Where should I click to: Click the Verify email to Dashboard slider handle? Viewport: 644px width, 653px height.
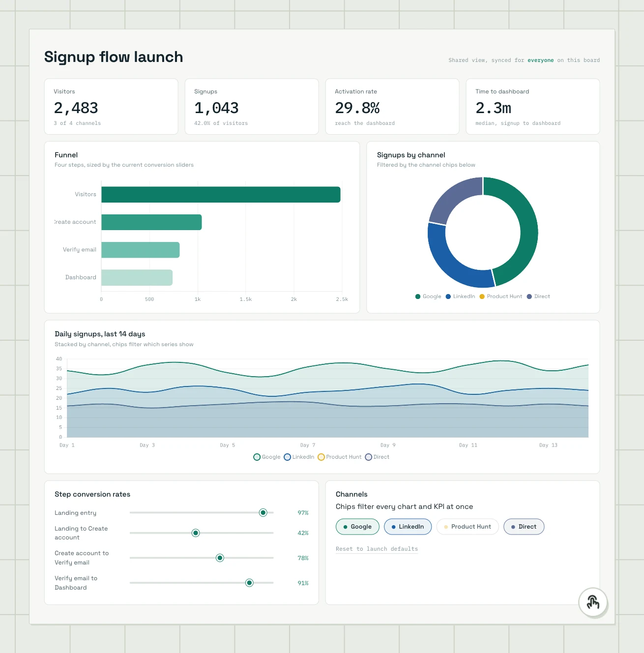tap(249, 583)
